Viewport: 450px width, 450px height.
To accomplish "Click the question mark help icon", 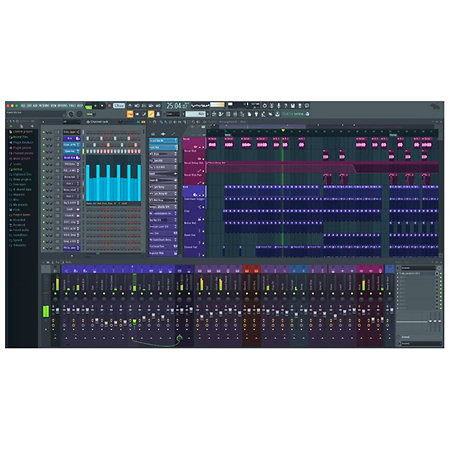I will click(286, 106).
